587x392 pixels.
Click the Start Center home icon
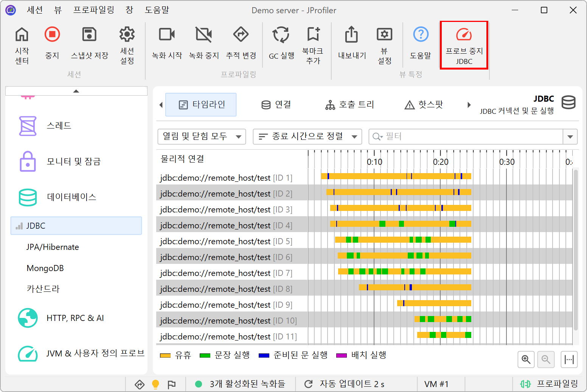click(x=22, y=35)
